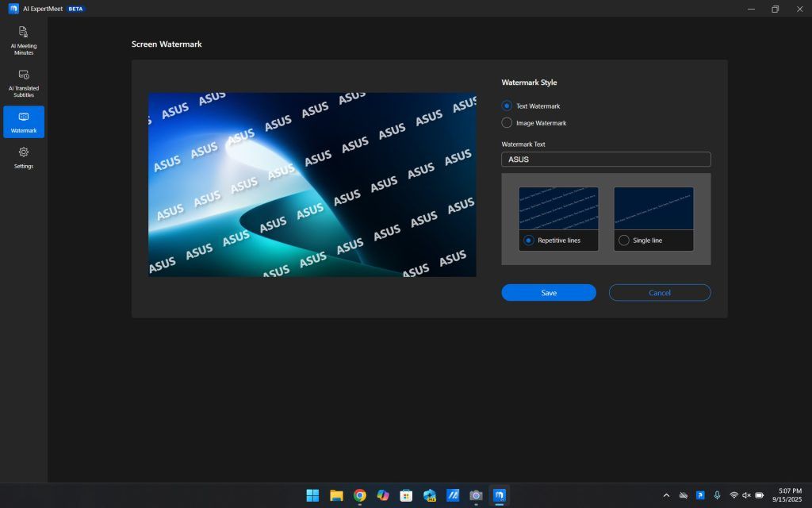812x508 pixels.
Task: Open Settings from the sidebar
Action: [23, 158]
